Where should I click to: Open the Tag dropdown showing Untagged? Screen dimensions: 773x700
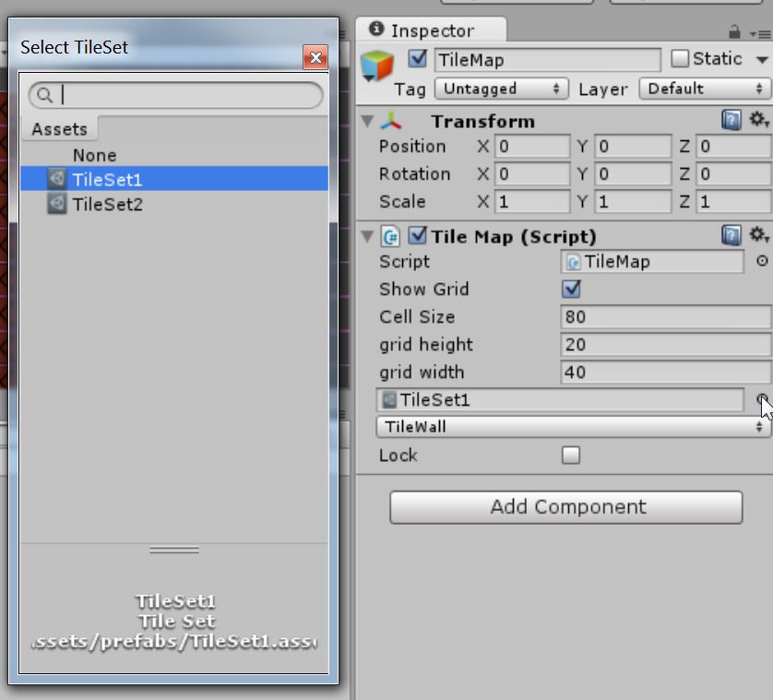(502, 89)
